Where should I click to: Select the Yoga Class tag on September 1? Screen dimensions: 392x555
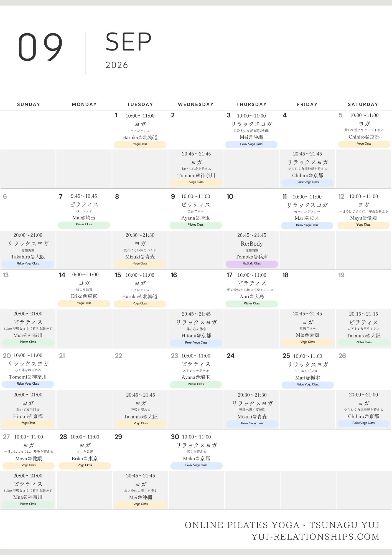coord(140,144)
